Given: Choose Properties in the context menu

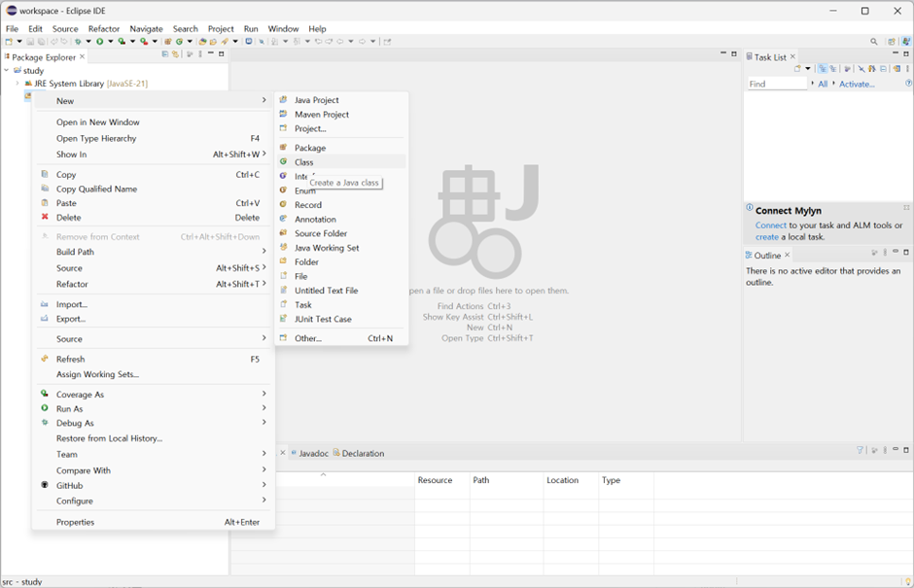Looking at the screenshot, I should pyautogui.click(x=153, y=522).
